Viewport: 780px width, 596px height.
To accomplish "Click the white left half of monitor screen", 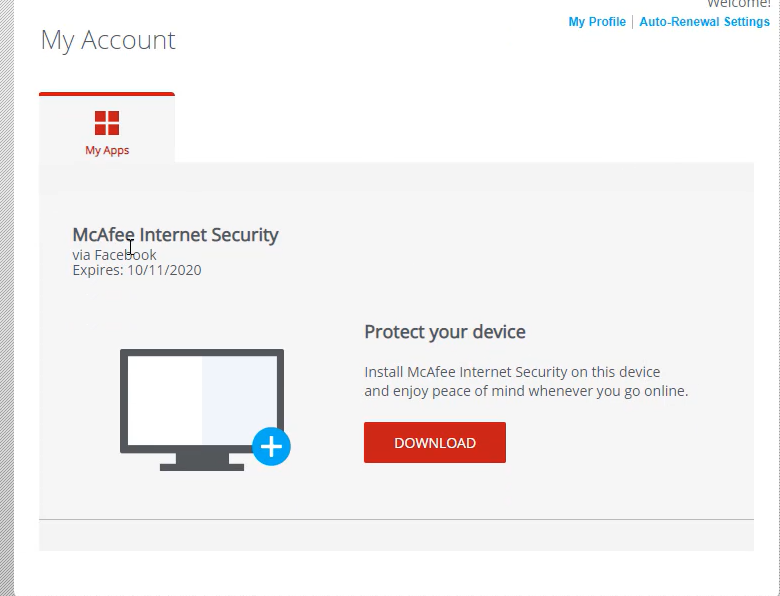I will pos(165,400).
